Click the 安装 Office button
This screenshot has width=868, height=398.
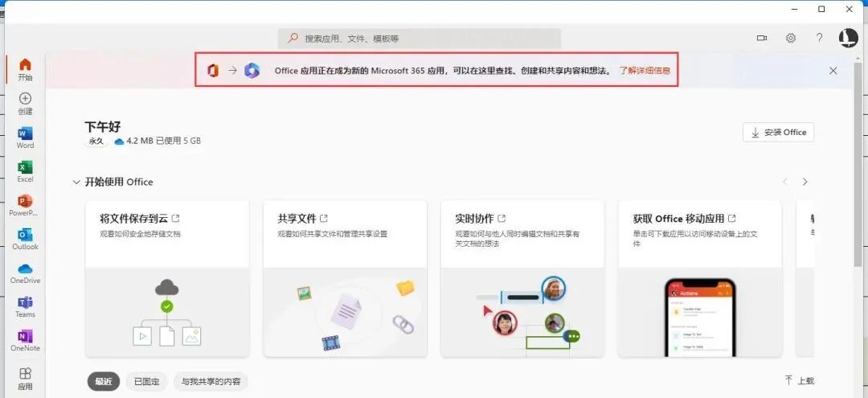[778, 133]
